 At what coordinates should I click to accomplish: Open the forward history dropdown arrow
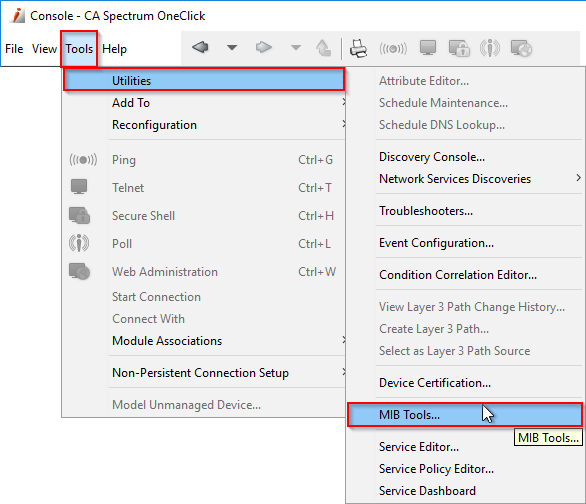tap(296, 47)
